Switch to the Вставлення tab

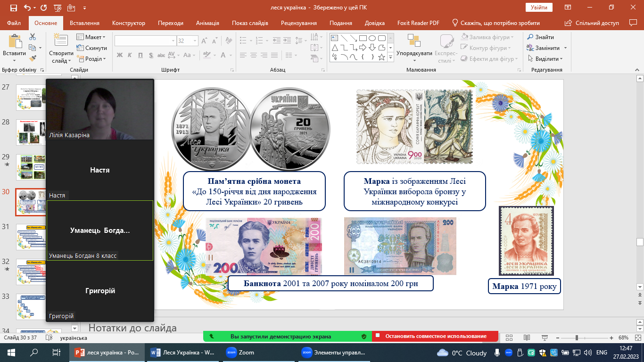tap(84, 23)
